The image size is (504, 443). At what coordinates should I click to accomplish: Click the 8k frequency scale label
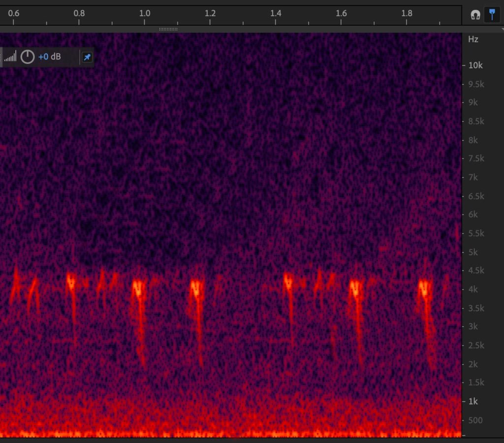click(x=473, y=140)
